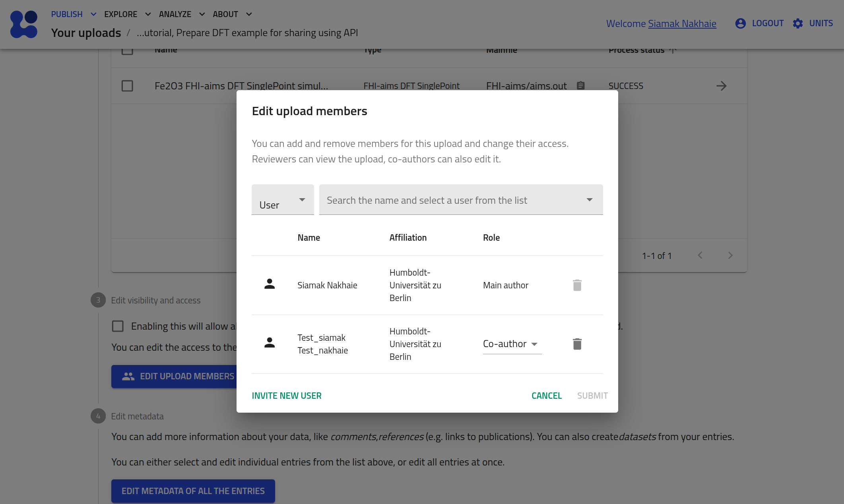The width and height of the screenshot is (844, 504).
Task: Remove Siamak Nakhaie via the trash icon
Action: [x=577, y=285]
